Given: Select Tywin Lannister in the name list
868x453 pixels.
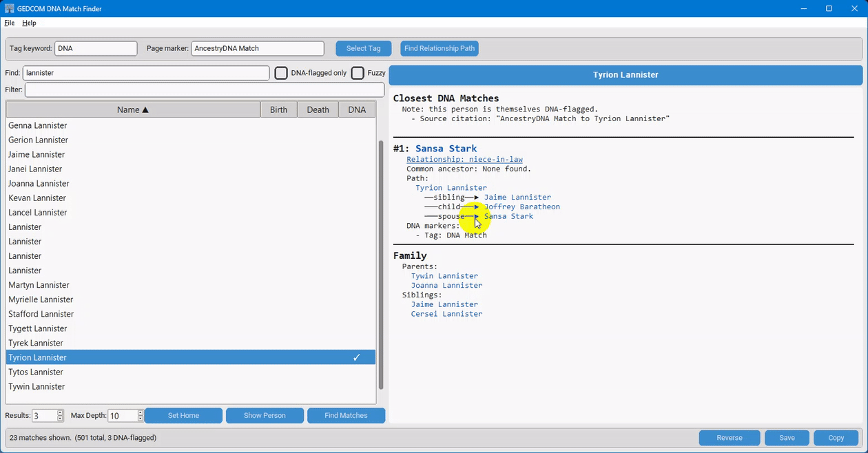Looking at the screenshot, I should [x=191, y=386].
